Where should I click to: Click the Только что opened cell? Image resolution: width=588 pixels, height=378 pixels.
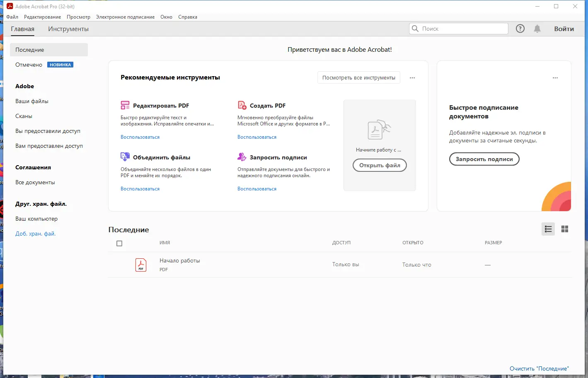416,265
